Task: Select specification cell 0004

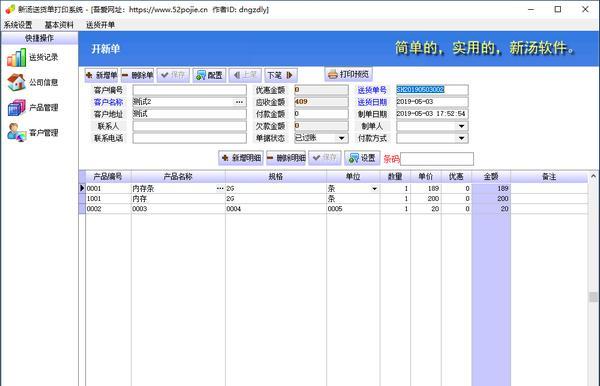Action: (276, 209)
